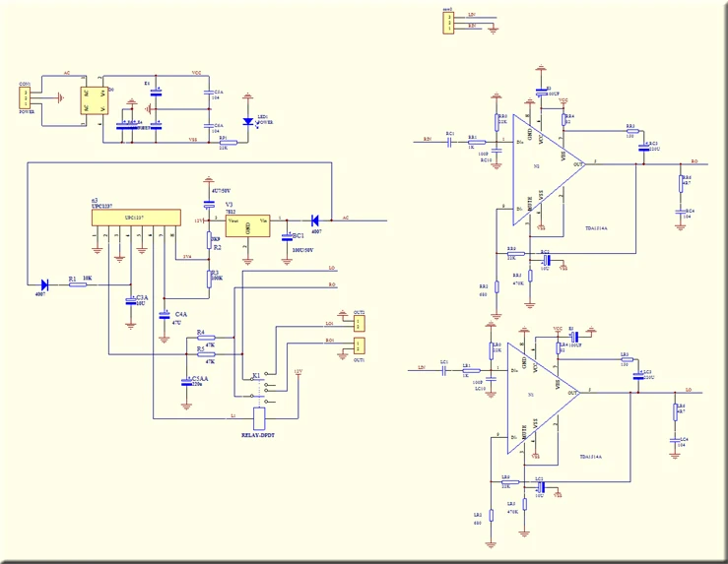Select feedback resistor LR9 22K
This screenshot has width=728, height=564.
click(x=510, y=482)
